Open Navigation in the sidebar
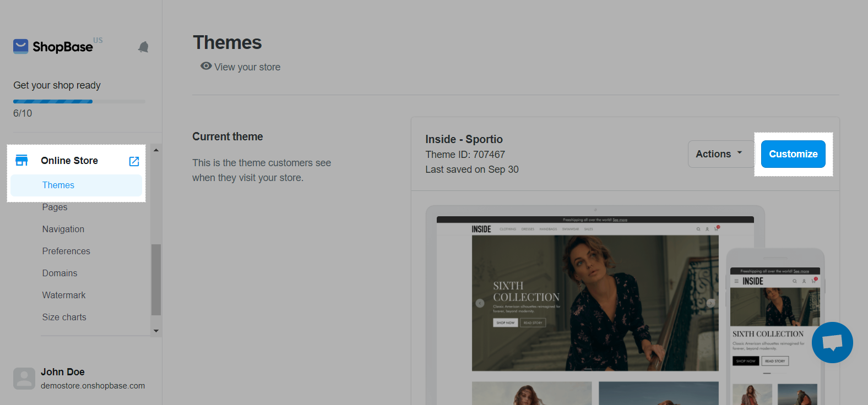 [63, 229]
